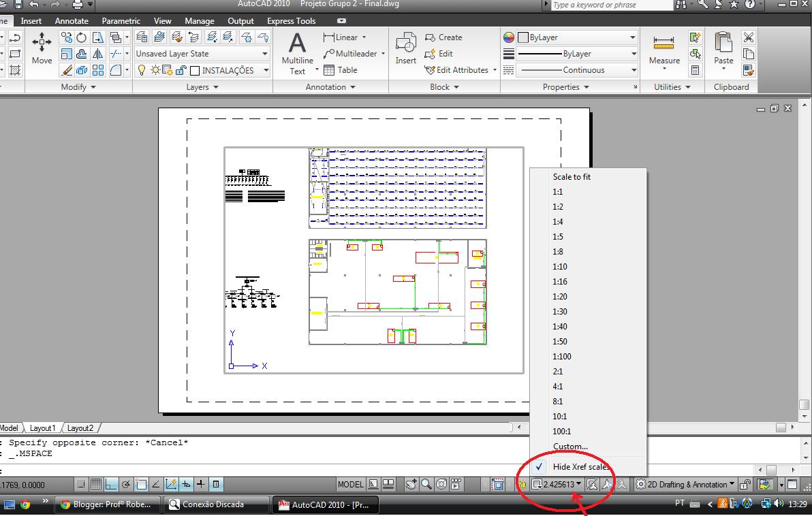Click the Table button
Screen dimensions: 812x516
tap(340, 70)
